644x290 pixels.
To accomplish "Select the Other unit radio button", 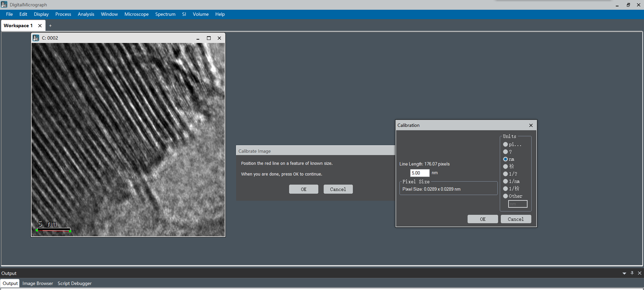I will click(x=505, y=196).
